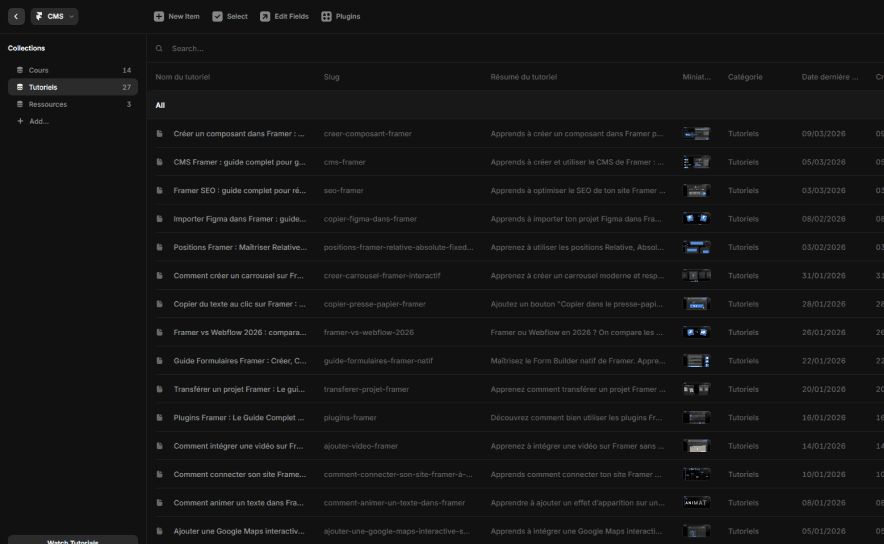
Task: Go back with the left chevron button
Action: [x=16, y=16]
